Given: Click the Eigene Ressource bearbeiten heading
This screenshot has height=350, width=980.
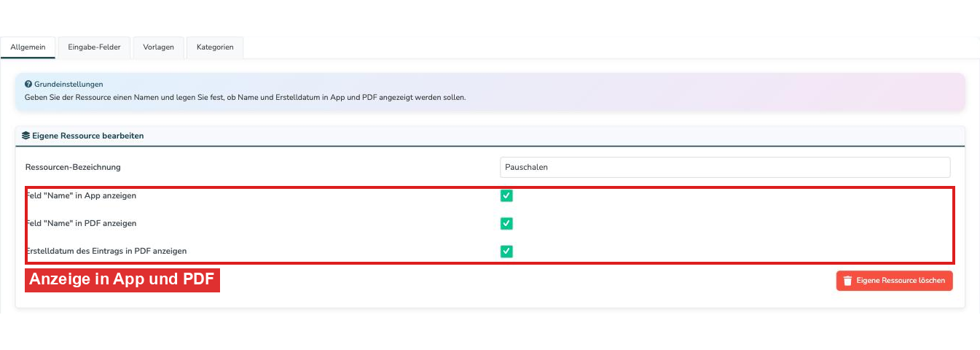Looking at the screenshot, I should [x=88, y=136].
